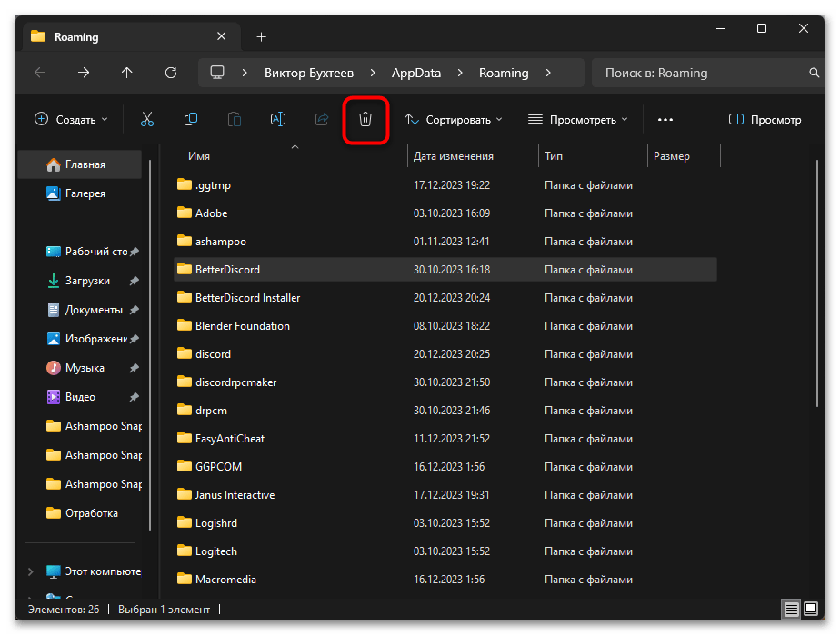Open the Отработка folder in sidebar
The image size is (840, 635).
82,513
